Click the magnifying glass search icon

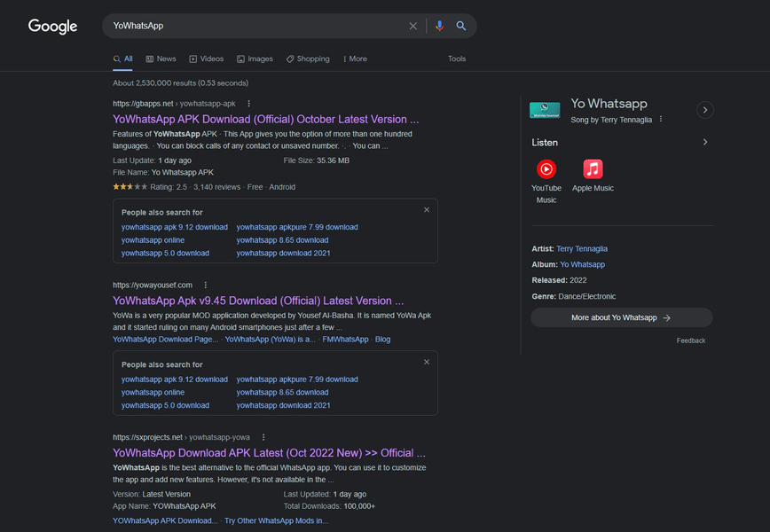click(x=460, y=26)
